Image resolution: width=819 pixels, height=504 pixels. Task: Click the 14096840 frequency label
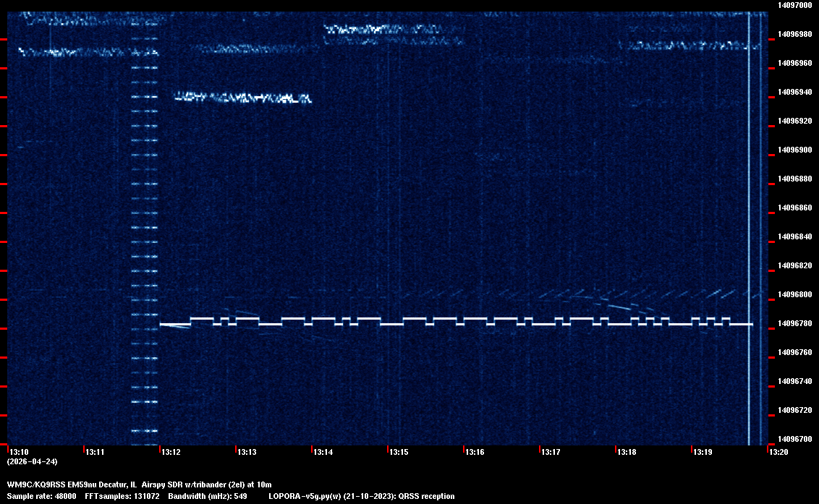click(794, 236)
